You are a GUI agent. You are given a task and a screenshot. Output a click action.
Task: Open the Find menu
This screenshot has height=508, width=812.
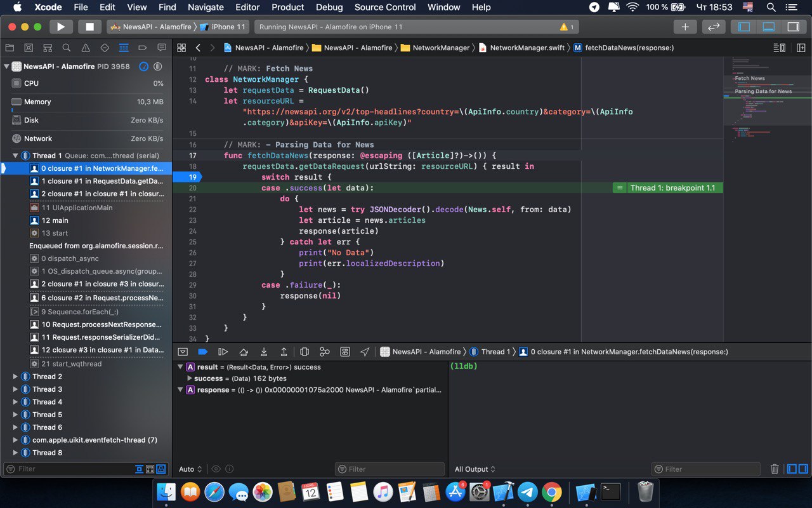167,7
